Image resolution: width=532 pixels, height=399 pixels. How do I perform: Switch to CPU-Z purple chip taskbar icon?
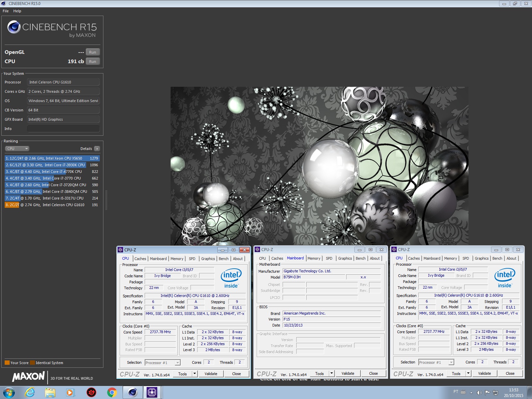click(152, 393)
